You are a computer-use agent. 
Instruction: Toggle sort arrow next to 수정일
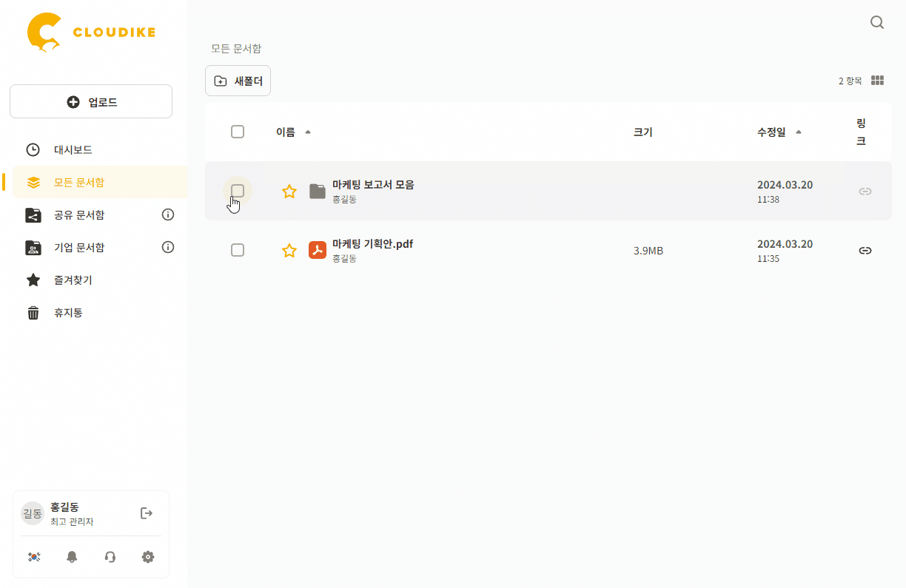(798, 132)
